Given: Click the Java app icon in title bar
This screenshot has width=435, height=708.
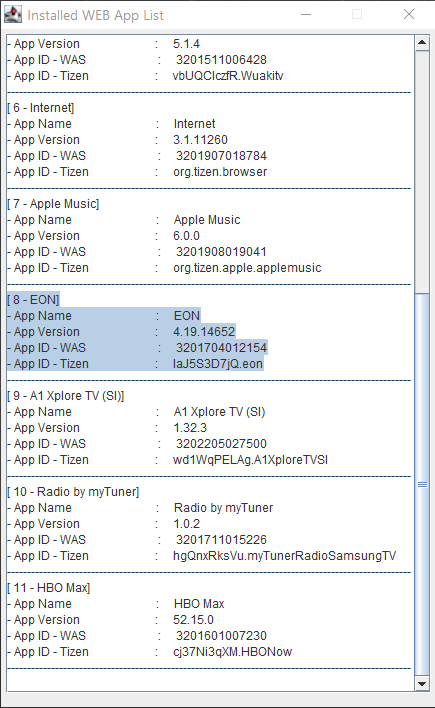Looking at the screenshot, I should (13, 14).
